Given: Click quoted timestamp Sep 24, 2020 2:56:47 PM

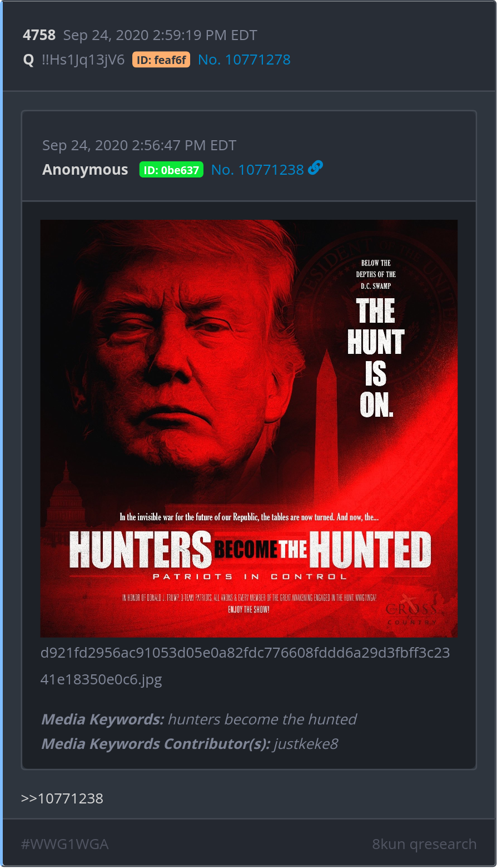Looking at the screenshot, I should (140, 145).
